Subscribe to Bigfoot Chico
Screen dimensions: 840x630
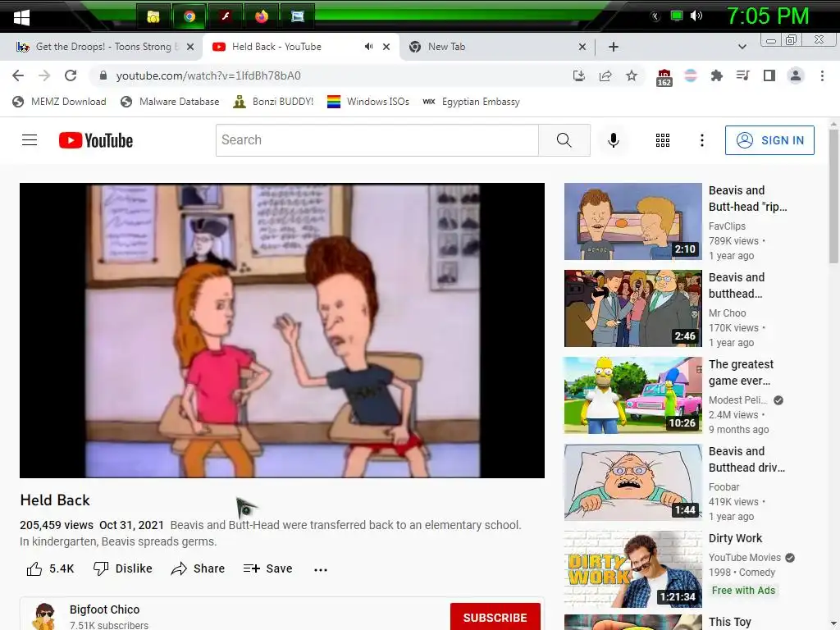pos(495,617)
